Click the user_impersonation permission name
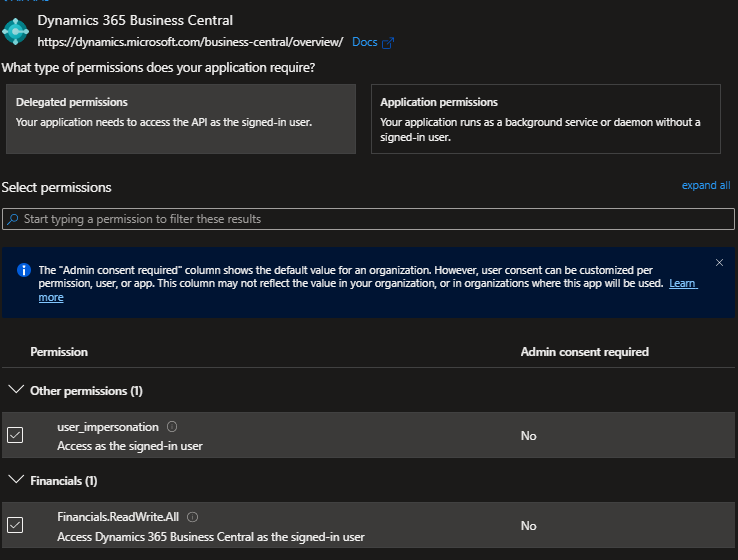 tap(108, 427)
